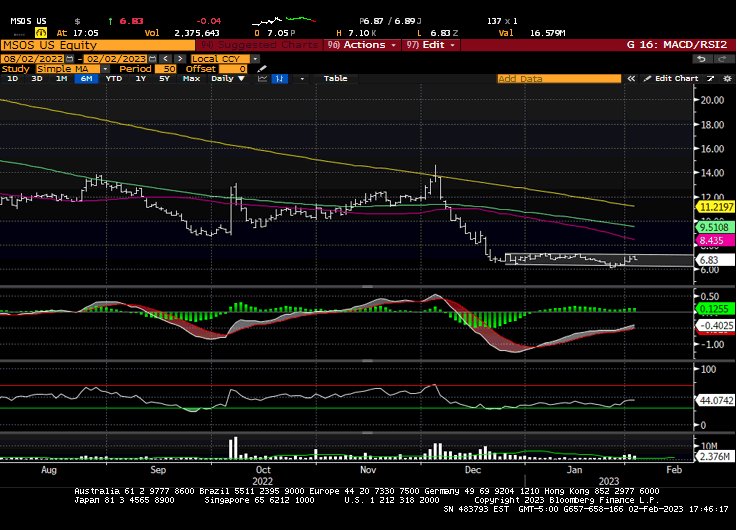Click the RSI value 44.0742 label
Screen dimensions: 736x530
(x=716, y=400)
